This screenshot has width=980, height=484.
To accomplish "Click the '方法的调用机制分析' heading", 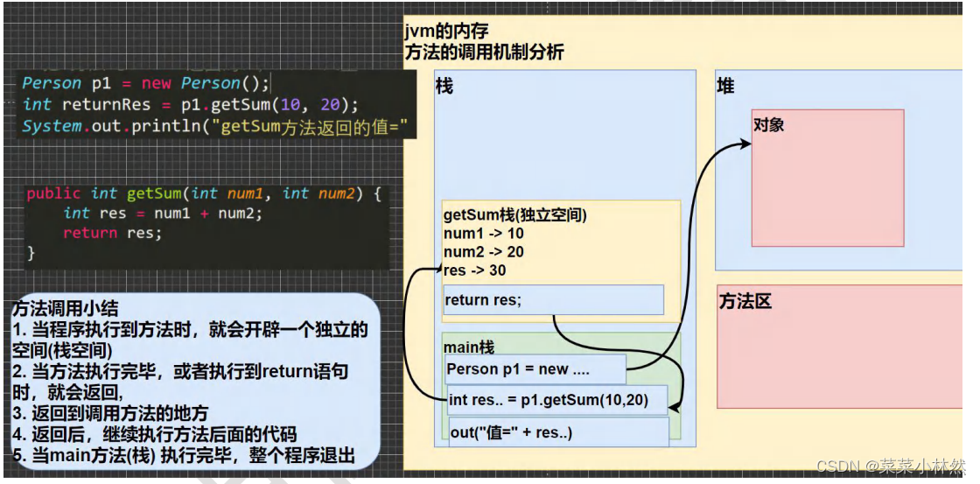I will click(485, 52).
